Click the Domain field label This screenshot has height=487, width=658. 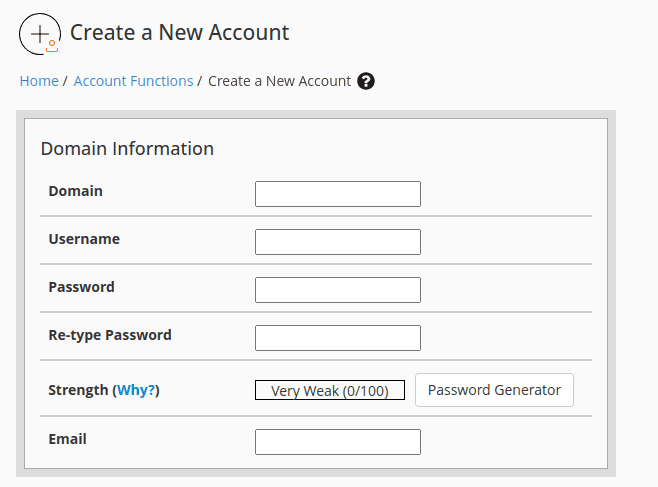pyautogui.click(x=75, y=191)
